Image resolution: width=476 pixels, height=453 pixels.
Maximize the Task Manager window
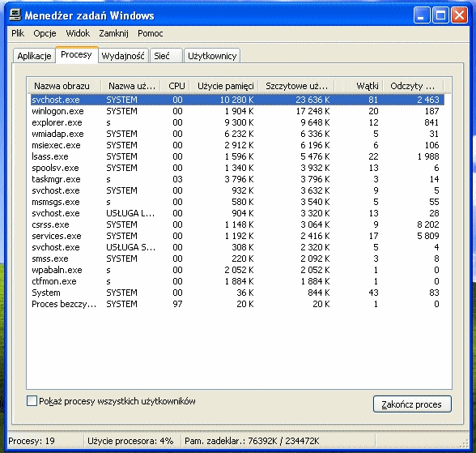(440, 15)
